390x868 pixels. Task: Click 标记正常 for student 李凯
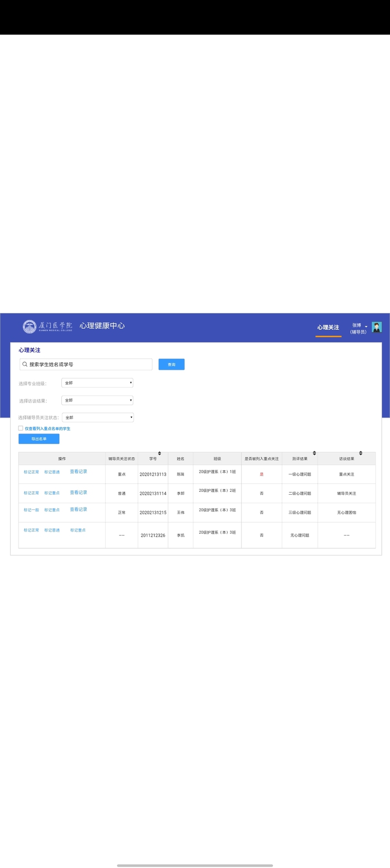tap(31, 530)
